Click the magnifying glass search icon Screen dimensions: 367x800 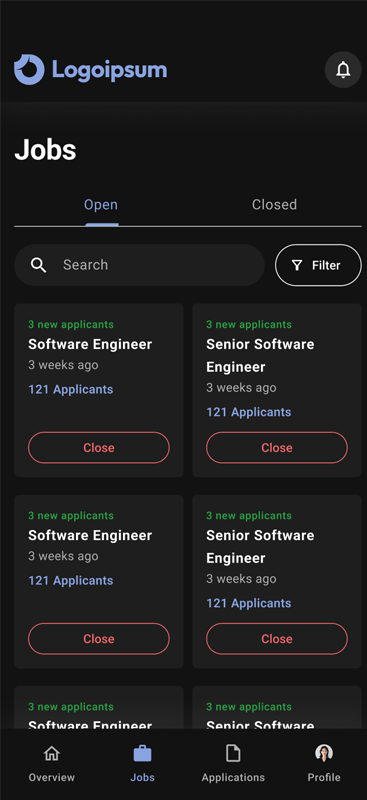pyautogui.click(x=38, y=265)
